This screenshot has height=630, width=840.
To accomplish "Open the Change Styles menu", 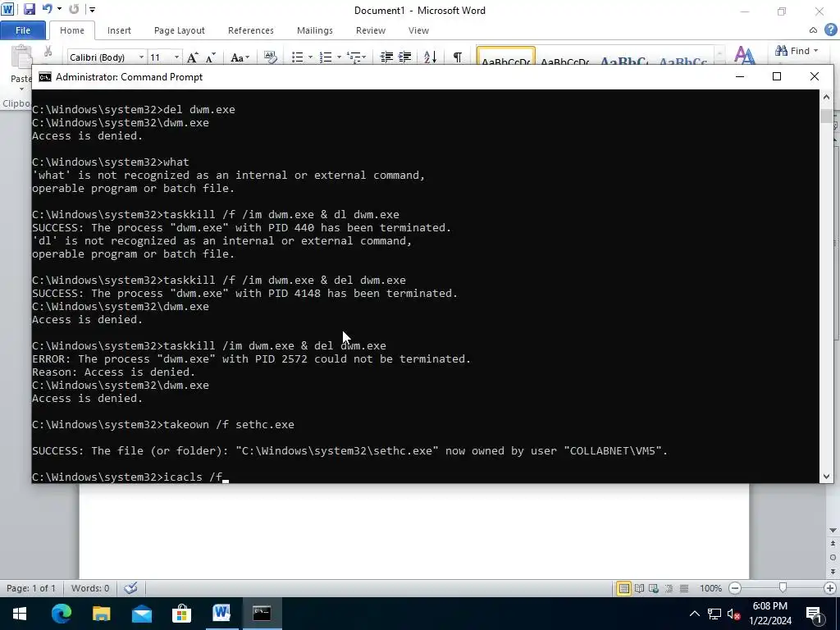I will [x=745, y=55].
